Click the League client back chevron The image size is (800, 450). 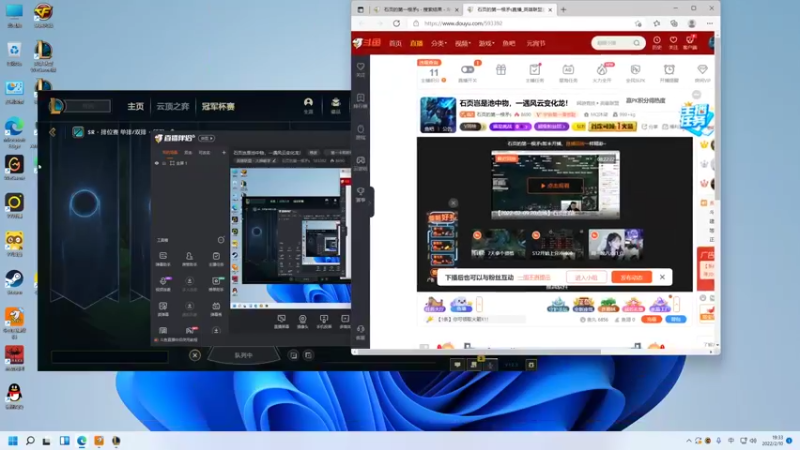tap(53, 132)
